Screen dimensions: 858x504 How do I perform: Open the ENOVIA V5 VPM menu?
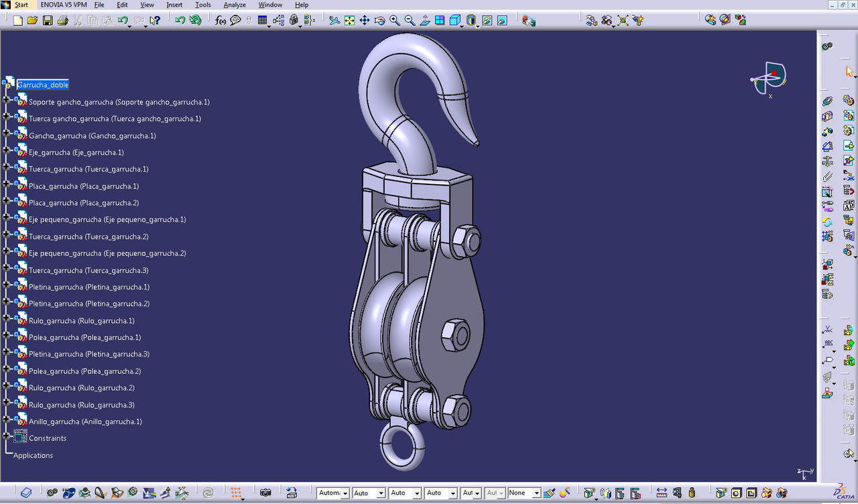pos(64,5)
